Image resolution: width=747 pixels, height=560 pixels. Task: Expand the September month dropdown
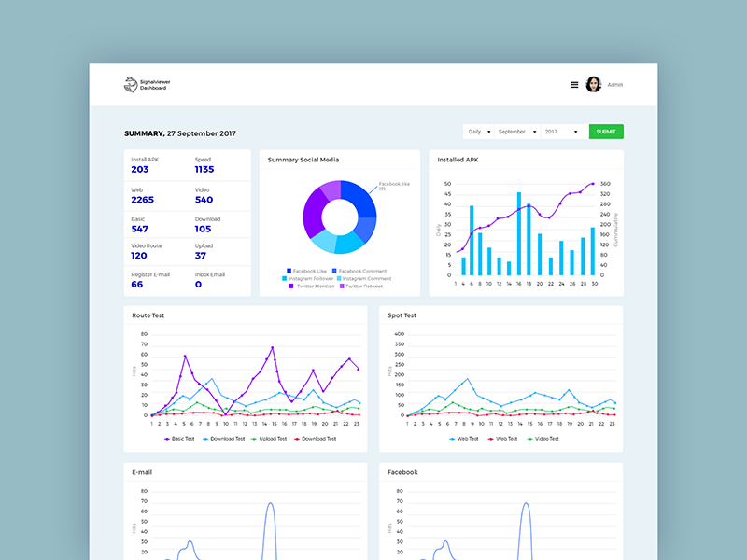pyautogui.click(x=516, y=132)
